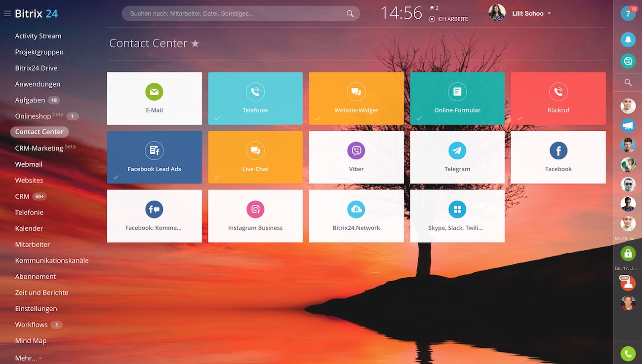
Task: Open the red Rückruf callback tile
Action: pyautogui.click(x=558, y=99)
